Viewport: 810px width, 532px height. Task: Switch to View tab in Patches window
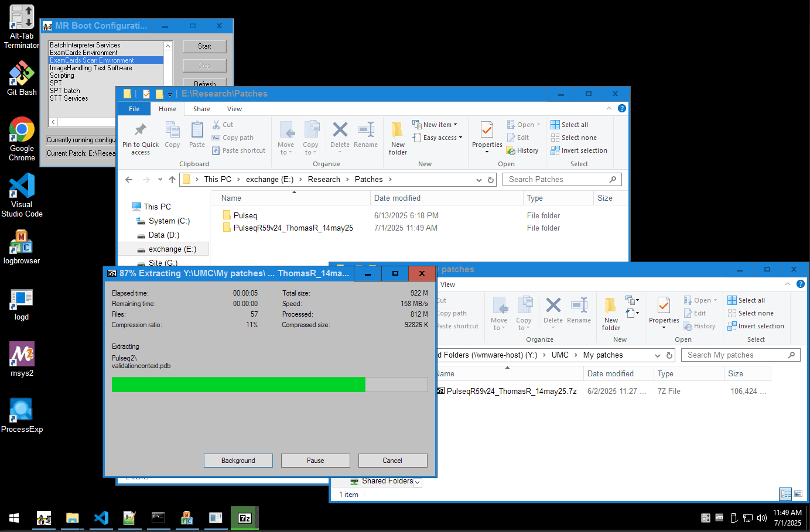tap(234, 109)
